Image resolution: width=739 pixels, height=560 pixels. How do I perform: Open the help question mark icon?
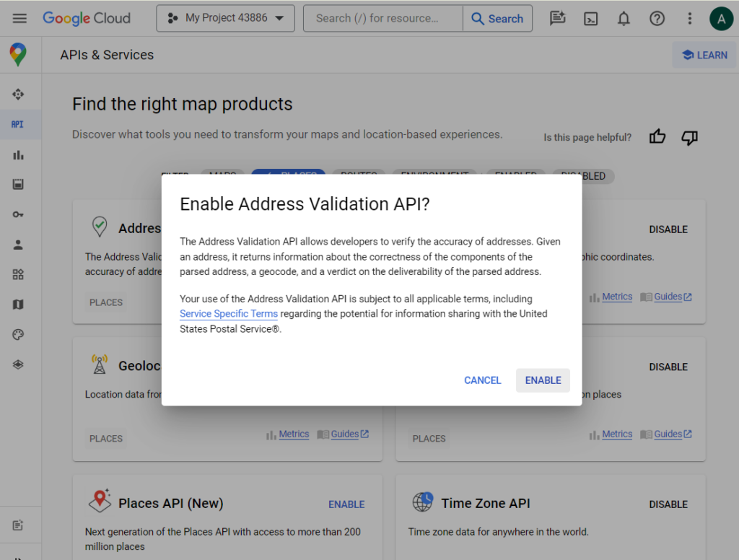coord(657,18)
